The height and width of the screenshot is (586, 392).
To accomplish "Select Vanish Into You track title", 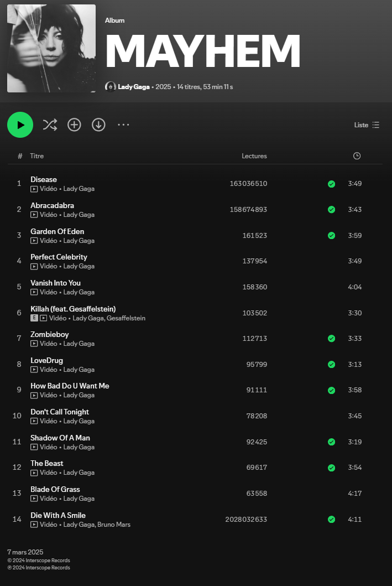I will click(x=56, y=283).
